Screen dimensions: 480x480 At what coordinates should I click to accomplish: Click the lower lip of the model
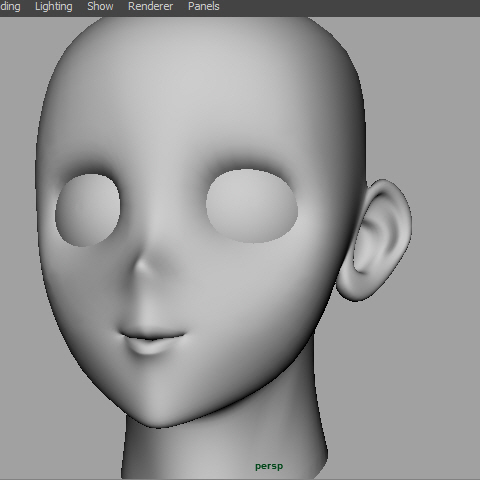(x=147, y=348)
